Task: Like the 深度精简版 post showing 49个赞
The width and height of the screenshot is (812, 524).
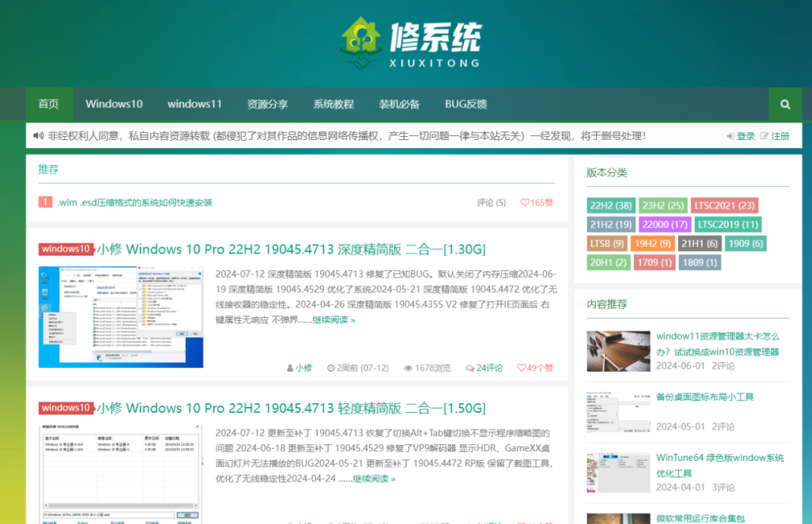Action: click(535, 368)
